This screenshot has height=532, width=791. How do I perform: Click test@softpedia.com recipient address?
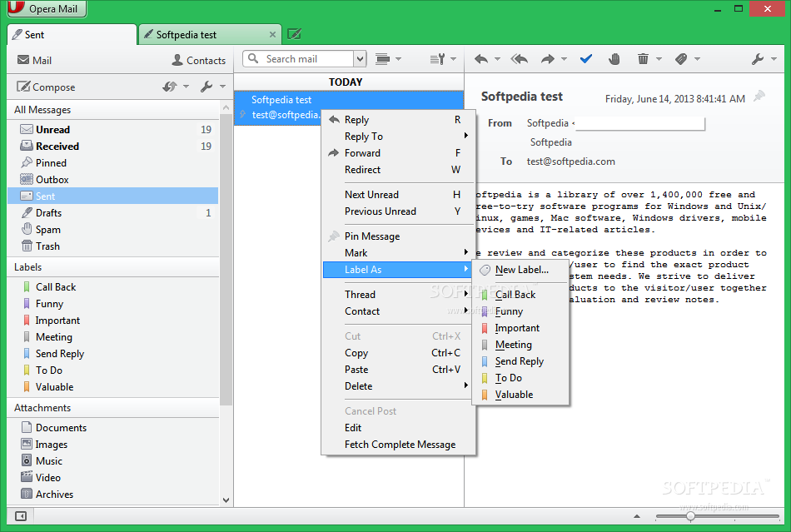tap(570, 162)
